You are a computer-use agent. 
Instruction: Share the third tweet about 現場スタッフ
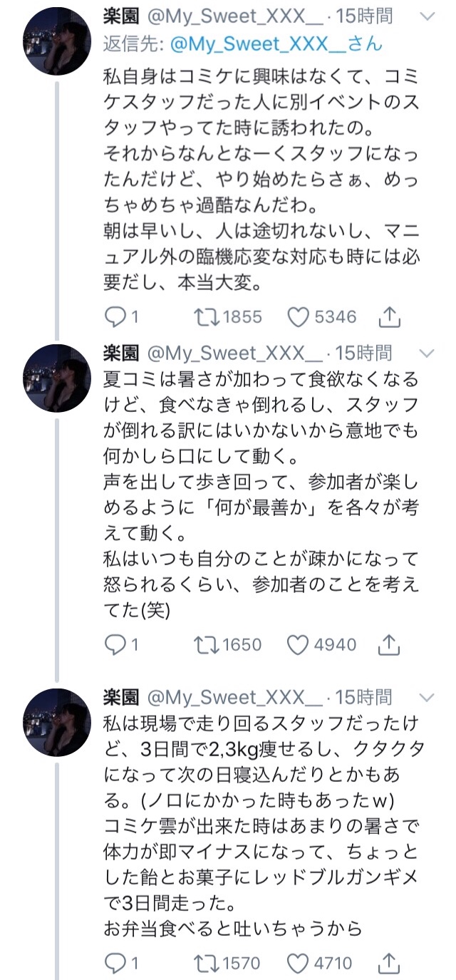pos(389,964)
